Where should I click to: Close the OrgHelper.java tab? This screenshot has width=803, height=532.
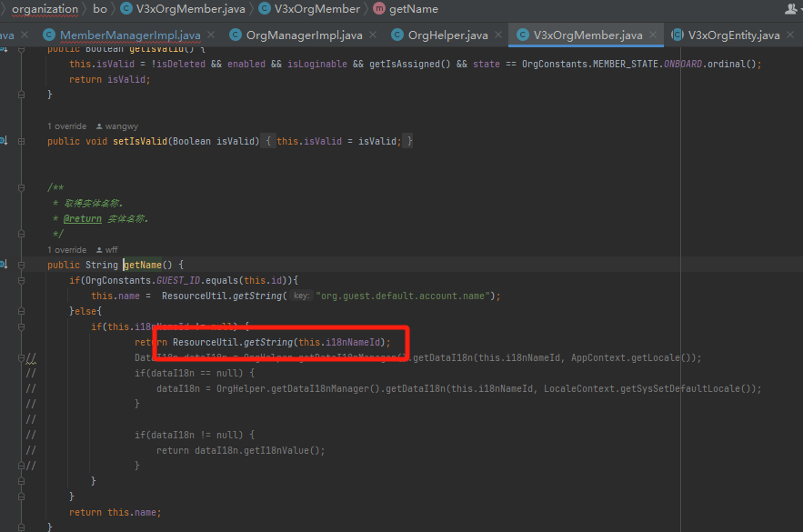(497, 35)
